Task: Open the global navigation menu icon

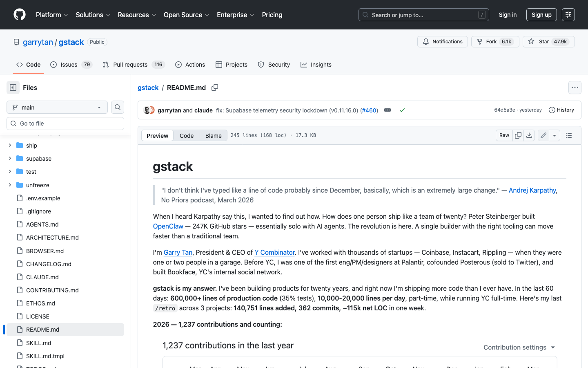Action: click(568, 15)
